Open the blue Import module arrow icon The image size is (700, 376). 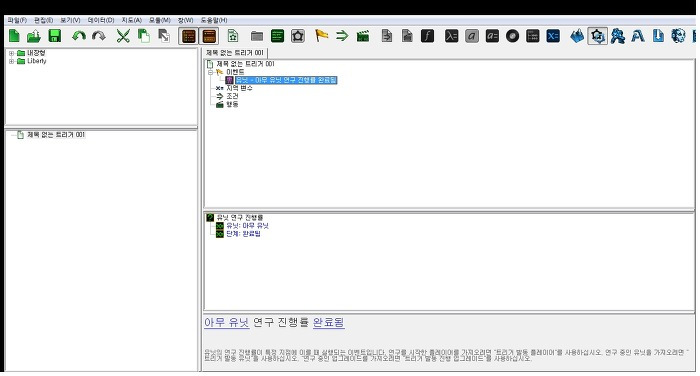tap(658, 36)
